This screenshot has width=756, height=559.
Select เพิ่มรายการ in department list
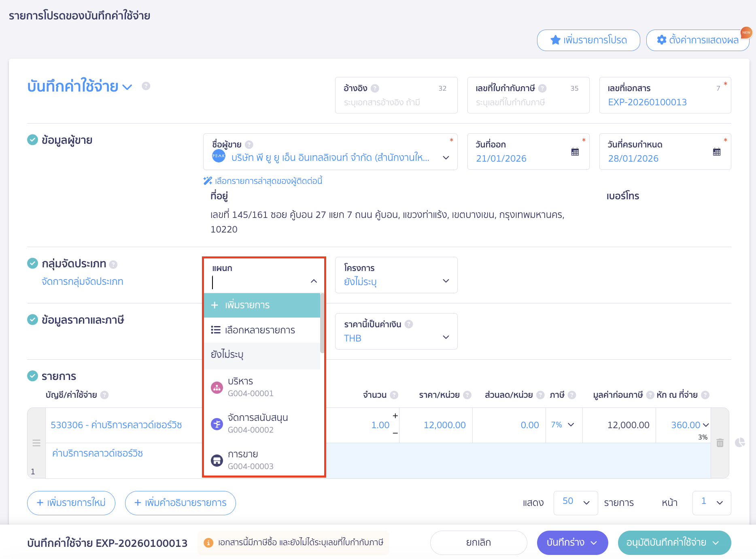(x=262, y=305)
